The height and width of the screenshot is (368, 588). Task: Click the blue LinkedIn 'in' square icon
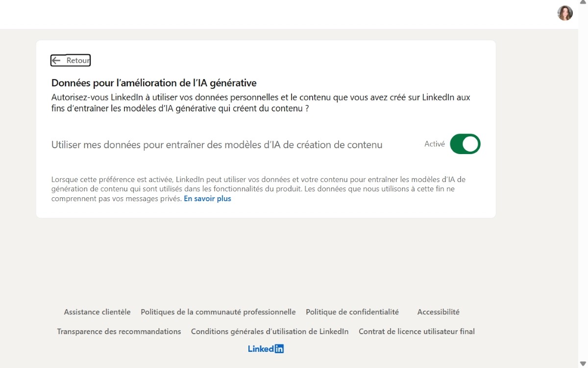point(280,348)
